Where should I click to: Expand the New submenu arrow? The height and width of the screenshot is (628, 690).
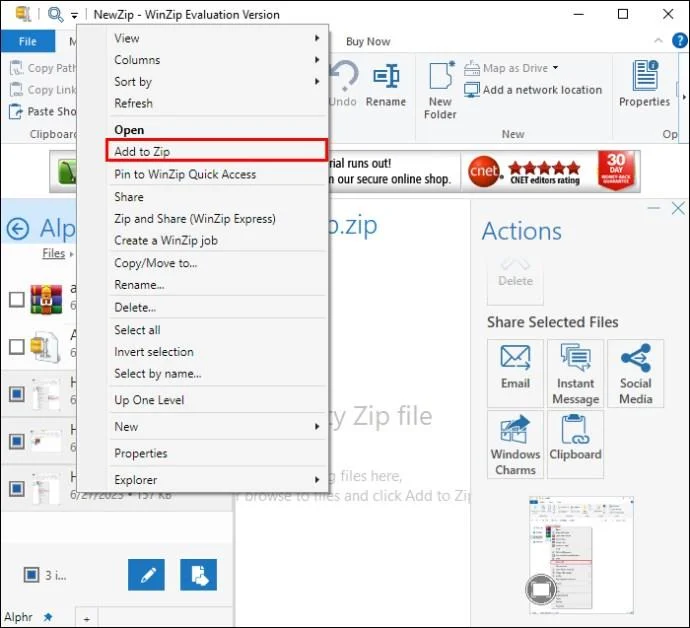316,426
